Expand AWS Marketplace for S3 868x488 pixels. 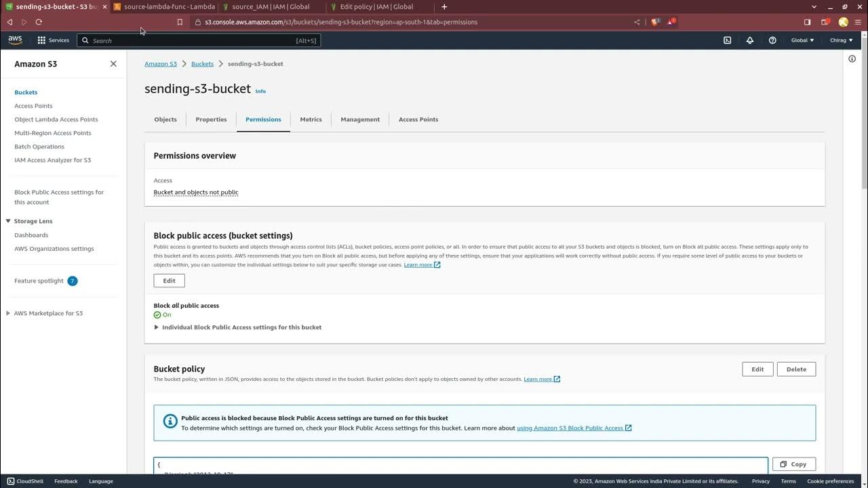pyautogui.click(x=8, y=313)
